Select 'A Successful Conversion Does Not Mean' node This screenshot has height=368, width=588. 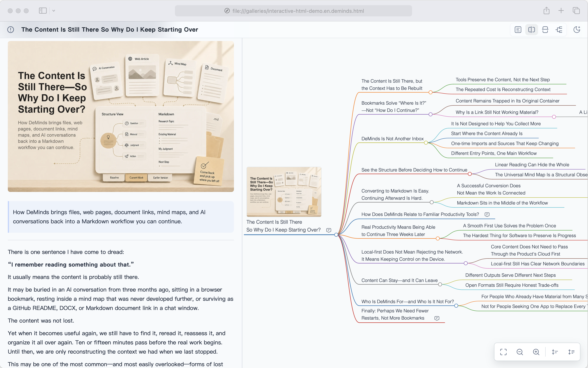coord(491,189)
